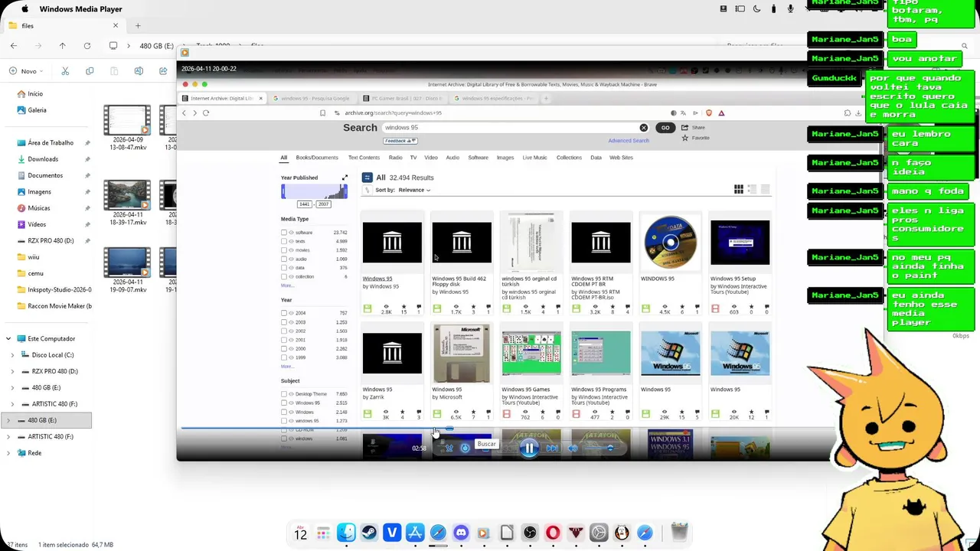Viewport: 980px width, 551px height.
Task: Check the movies media type filter
Action: click(284, 250)
